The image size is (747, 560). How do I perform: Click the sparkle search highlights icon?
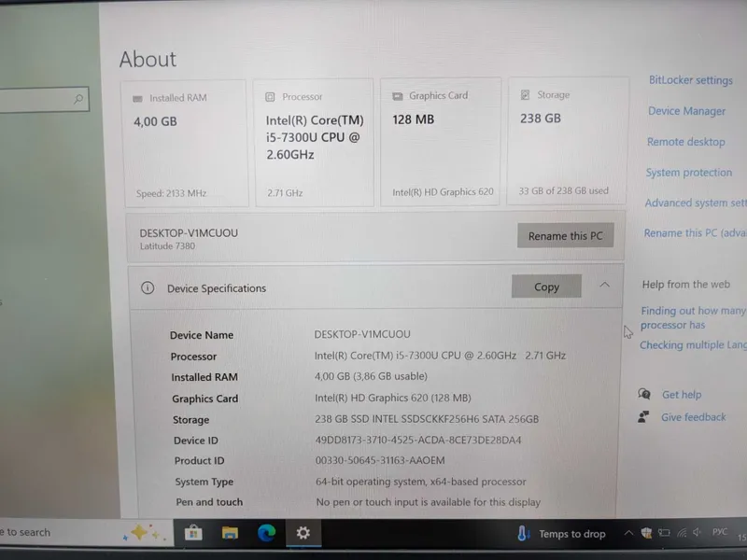[x=144, y=532]
